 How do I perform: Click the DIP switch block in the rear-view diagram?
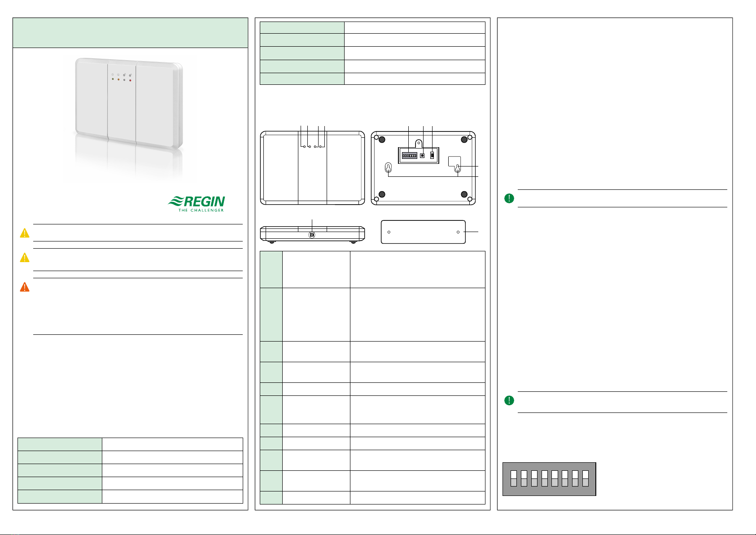(x=409, y=155)
